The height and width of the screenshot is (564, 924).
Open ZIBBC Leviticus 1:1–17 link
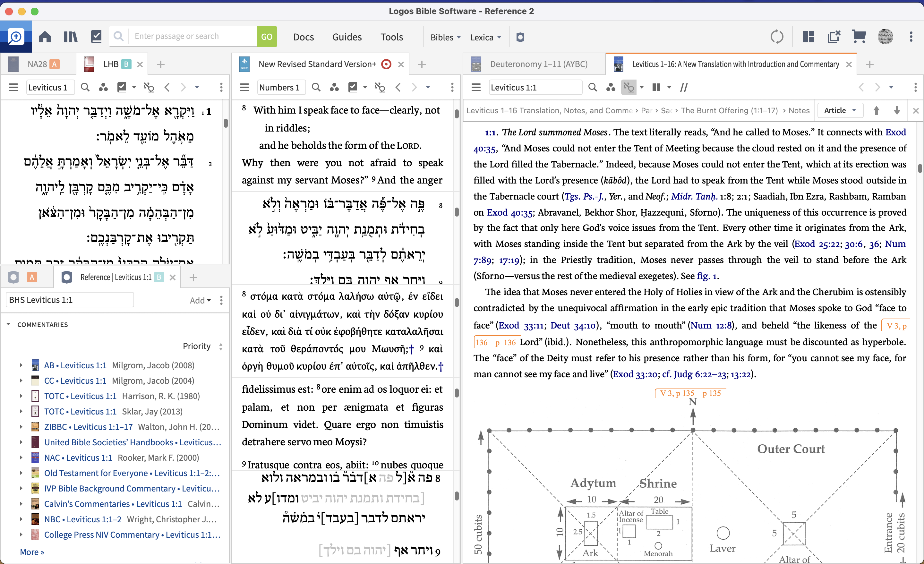pos(89,427)
